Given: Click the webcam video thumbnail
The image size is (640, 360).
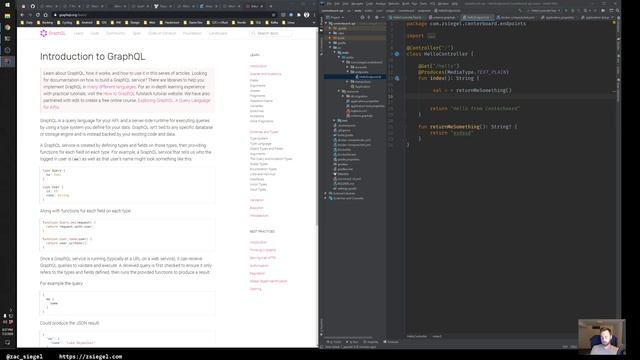Looking at the screenshot, I should tap(602, 337).
